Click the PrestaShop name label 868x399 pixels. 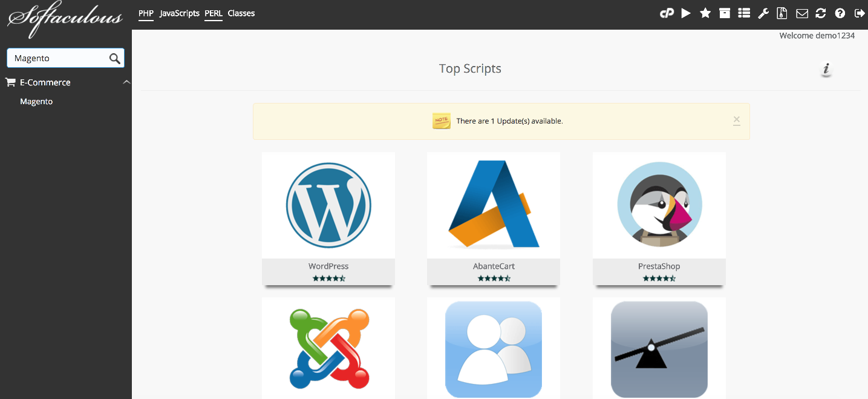659,266
